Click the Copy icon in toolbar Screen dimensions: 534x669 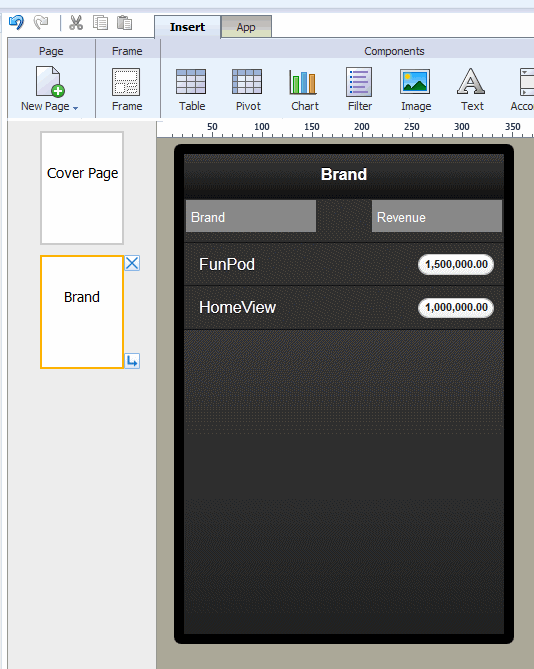101,22
